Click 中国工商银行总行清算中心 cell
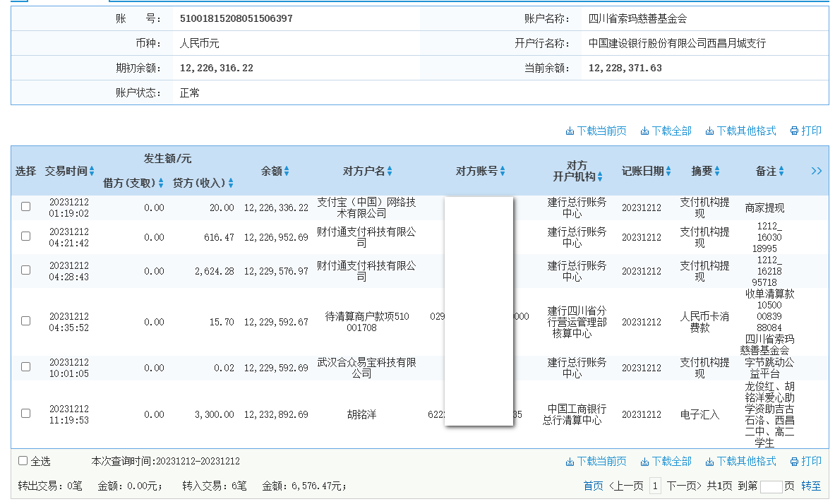 pos(574,414)
